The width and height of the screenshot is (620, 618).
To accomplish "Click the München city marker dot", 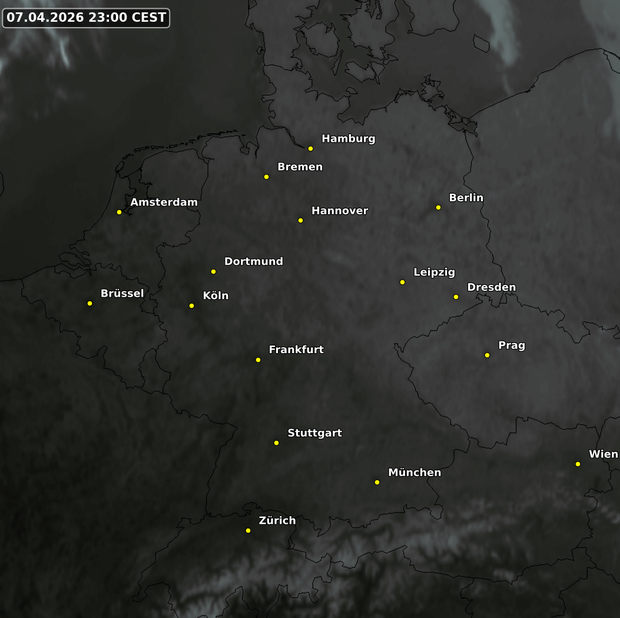I will pos(377,482).
